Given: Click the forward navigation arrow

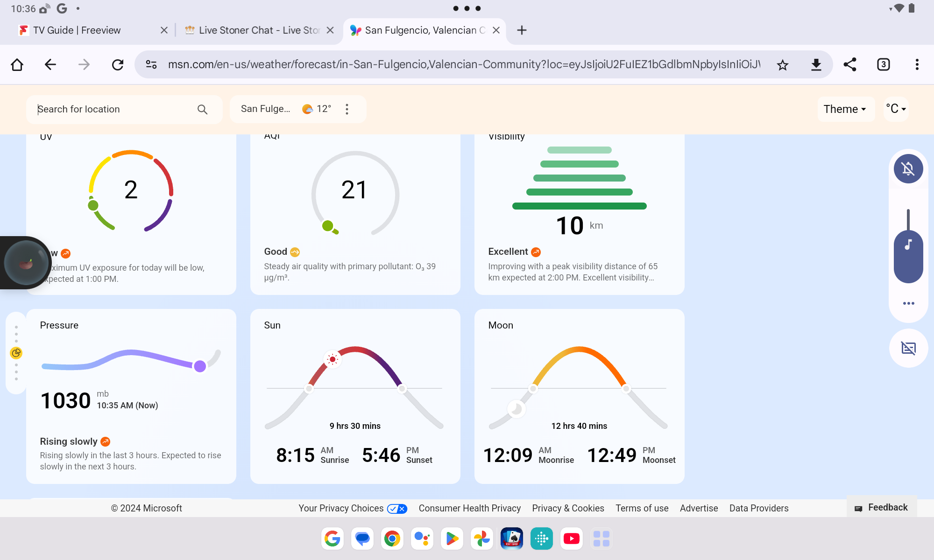Looking at the screenshot, I should point(84,64).
